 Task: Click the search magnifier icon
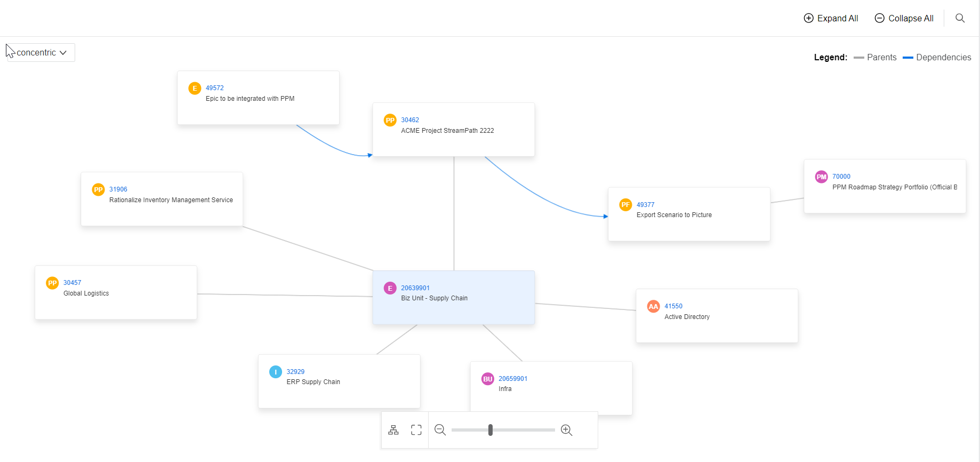960,18
